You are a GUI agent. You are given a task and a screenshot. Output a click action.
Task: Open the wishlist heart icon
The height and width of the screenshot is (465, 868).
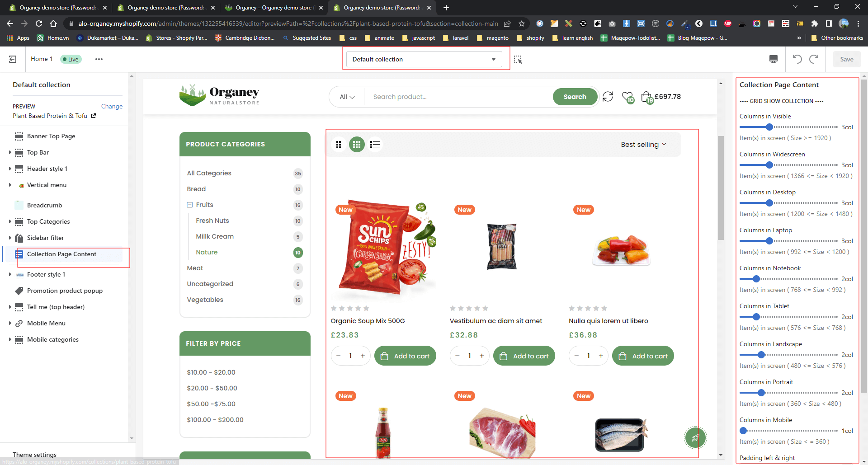pos(627,97)
